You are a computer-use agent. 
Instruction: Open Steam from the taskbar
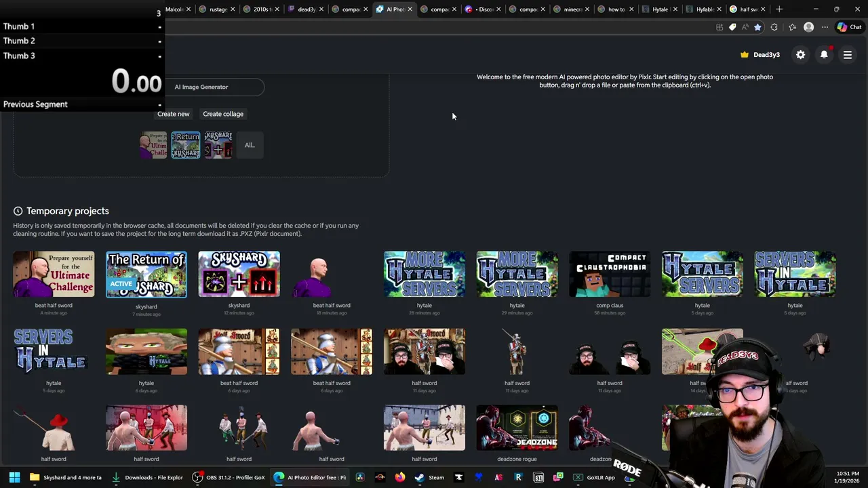click(429, 477)
